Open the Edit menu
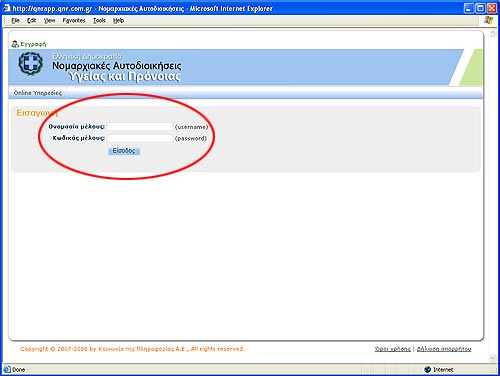The height and width of the screenshot is (376, 500). [x=31, y=21]
